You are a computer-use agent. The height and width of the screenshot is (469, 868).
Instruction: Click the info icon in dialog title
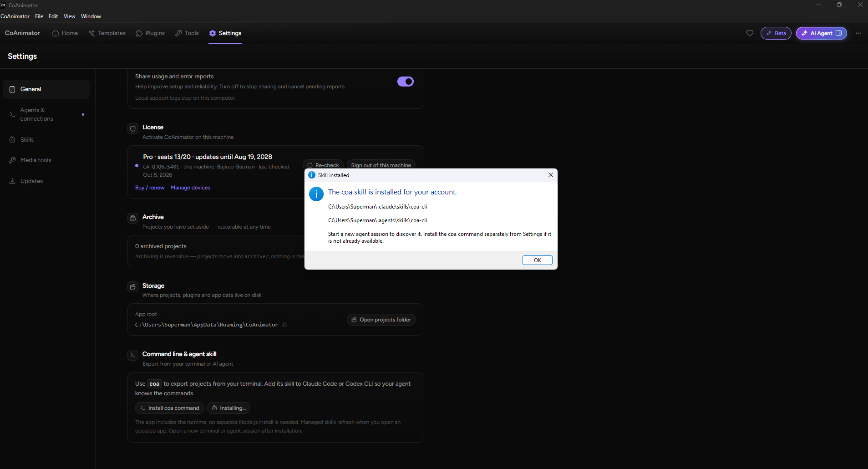[312, 175]
